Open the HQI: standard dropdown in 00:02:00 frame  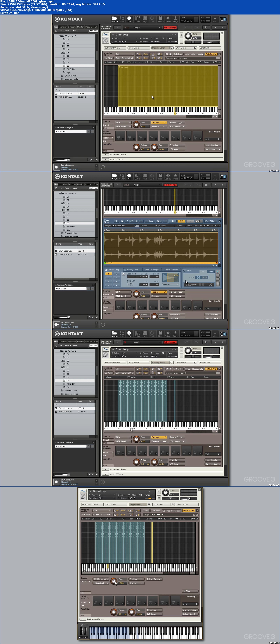click(177, 126)
